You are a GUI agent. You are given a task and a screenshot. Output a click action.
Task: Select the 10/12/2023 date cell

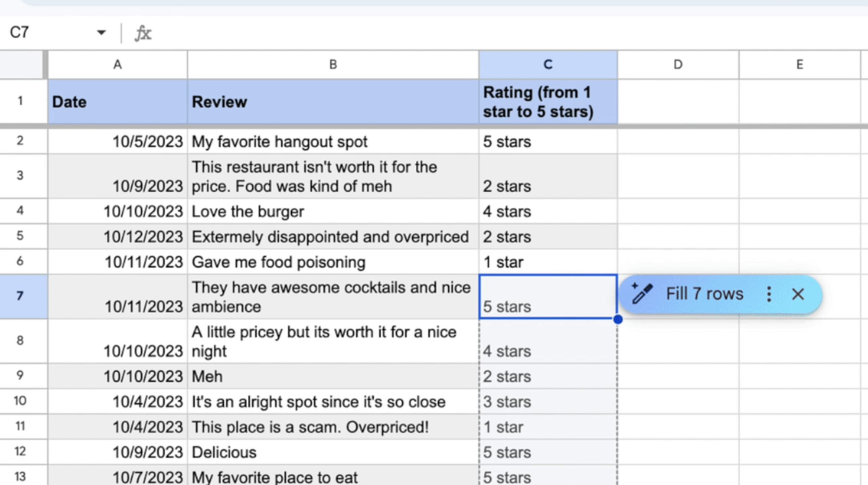117,237
